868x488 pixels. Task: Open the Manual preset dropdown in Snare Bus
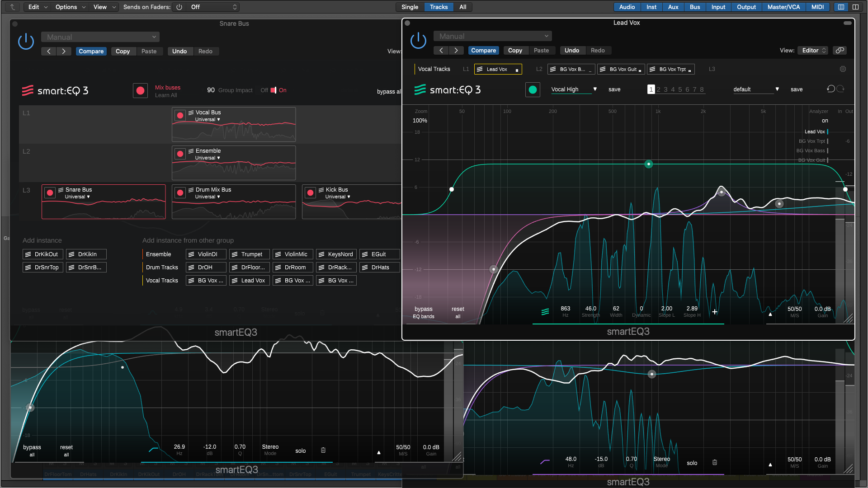[100, 37]
